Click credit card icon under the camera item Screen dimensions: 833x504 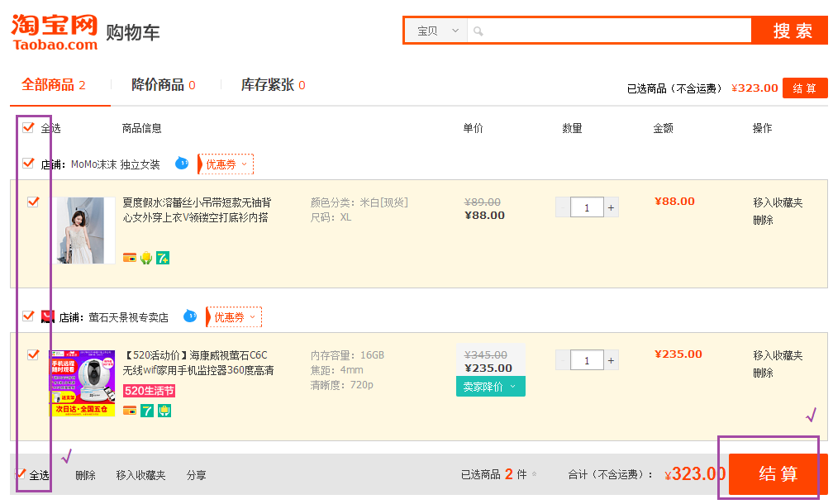pyautogui.click(x=130, y=411)
